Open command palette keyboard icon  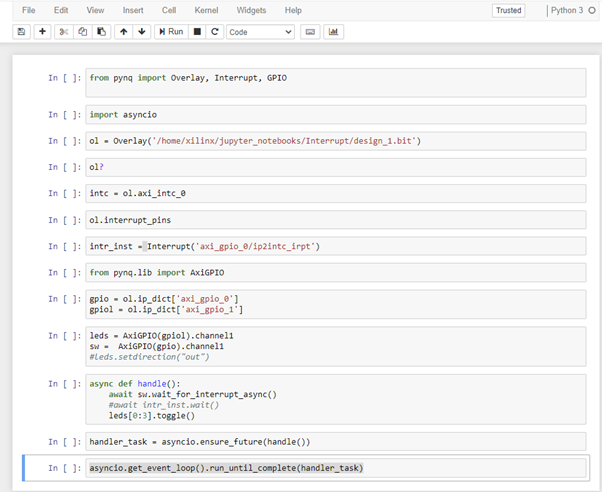point(310,32)
